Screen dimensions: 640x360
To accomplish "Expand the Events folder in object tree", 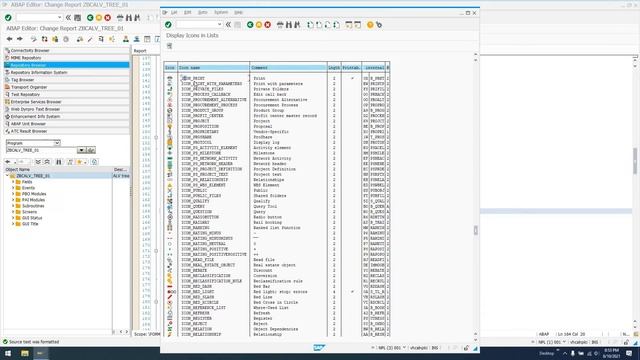I will (13, 188).
